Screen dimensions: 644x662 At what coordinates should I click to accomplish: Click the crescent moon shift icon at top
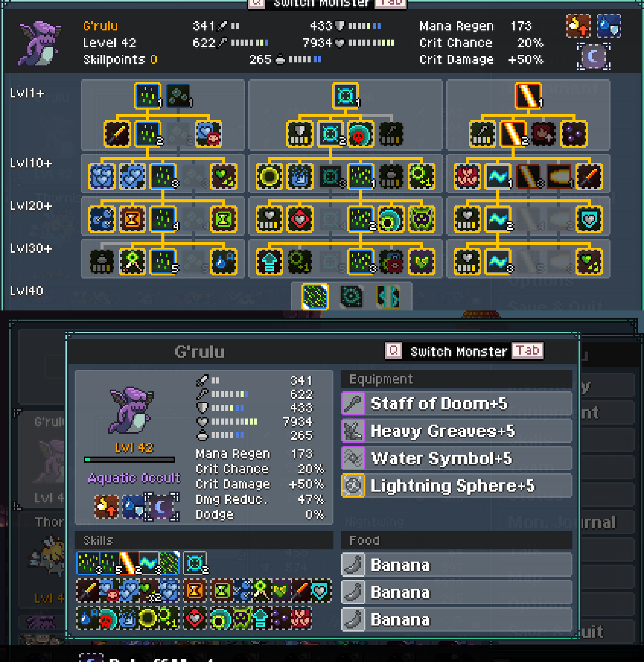pyautogui.click(x=594, y=57)
